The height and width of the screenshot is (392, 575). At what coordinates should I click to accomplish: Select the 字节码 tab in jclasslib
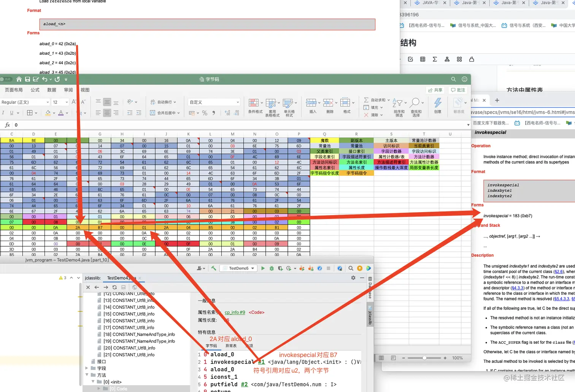pyautogui.click(x=211, y=346)
